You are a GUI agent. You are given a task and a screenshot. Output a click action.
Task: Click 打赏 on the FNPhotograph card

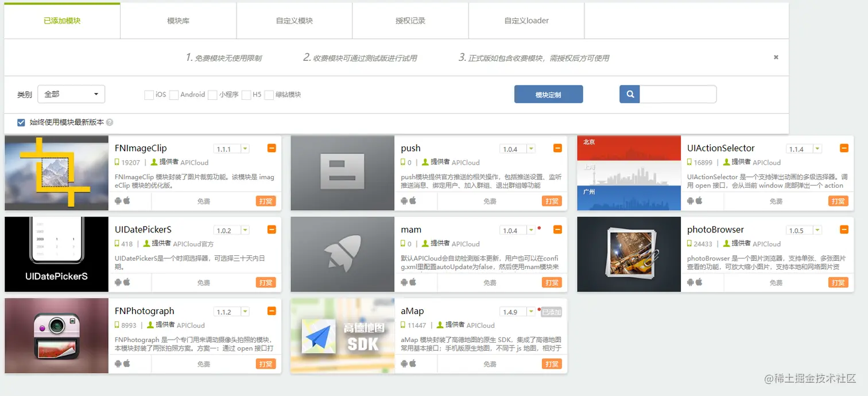tap(266, 364)
